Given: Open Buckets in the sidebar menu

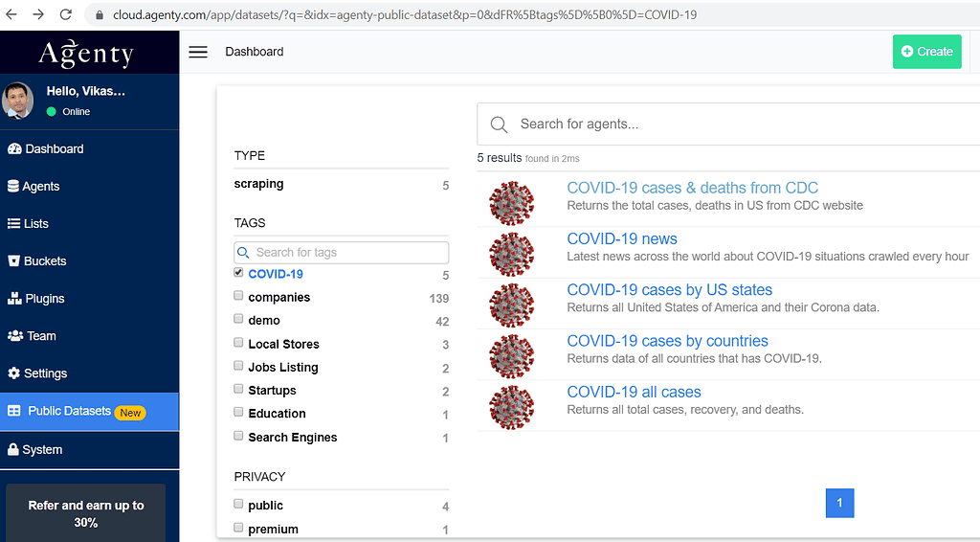Looking at the screenshot, I should point(89,261).
